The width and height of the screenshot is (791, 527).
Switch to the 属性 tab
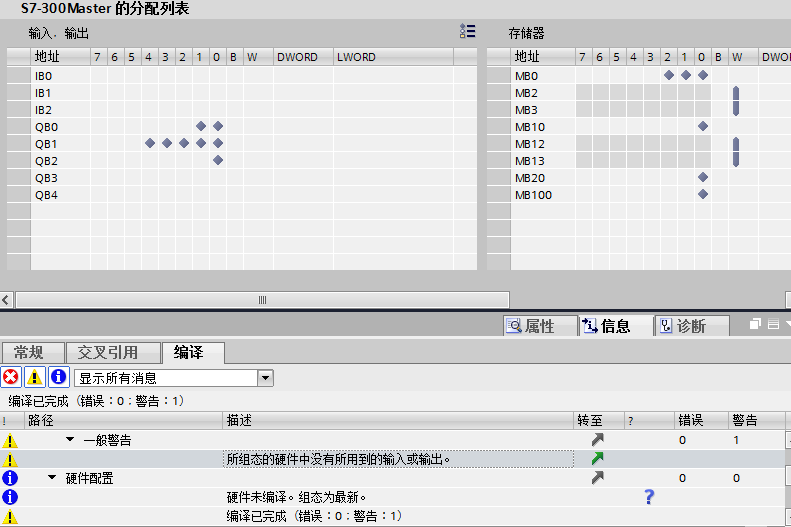tap(540, 326)
